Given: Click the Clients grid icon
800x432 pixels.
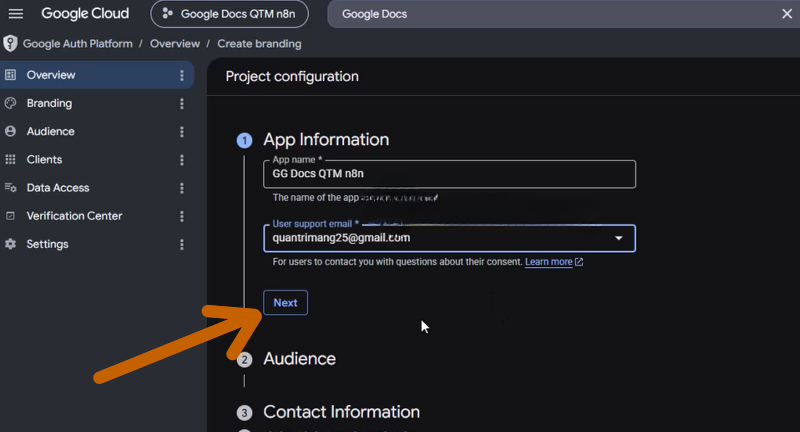Looking at the screenshot, I should 10,160.
